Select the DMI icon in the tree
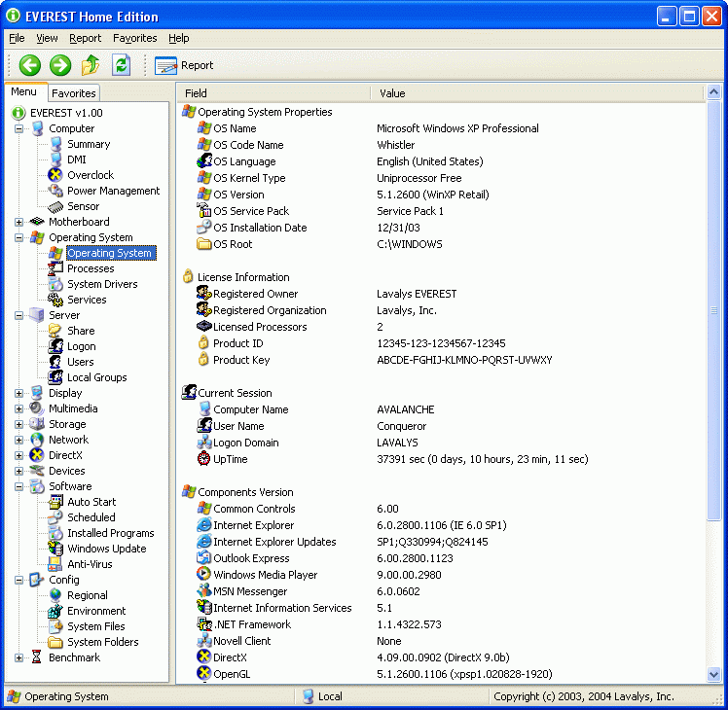This screenshot has height=710, width=728. (x=55, y=160)
